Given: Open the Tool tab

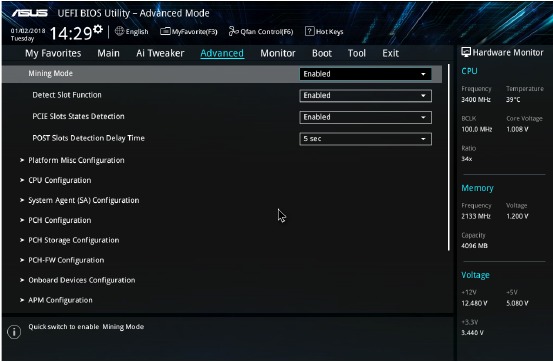Looking at the screenshot, I should 357,53.
